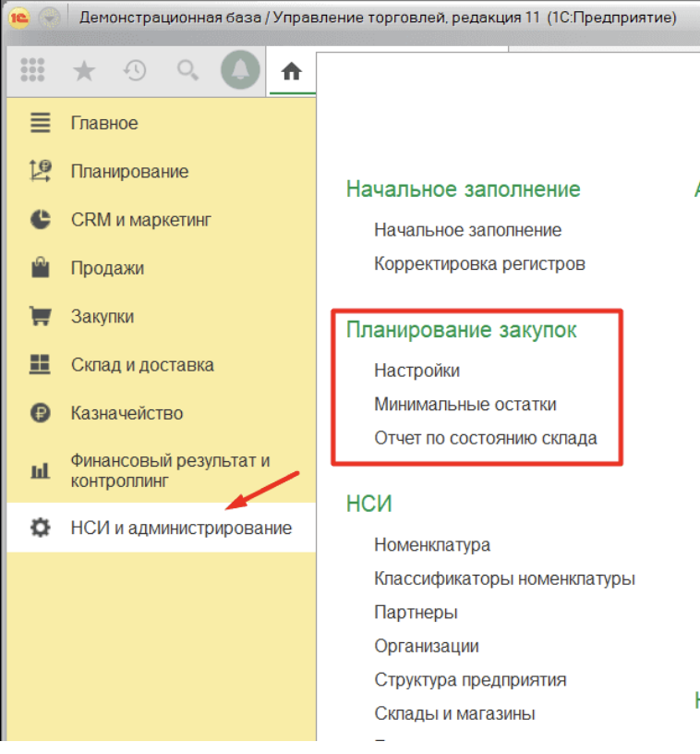Click the Search magnifier icon

187,71
